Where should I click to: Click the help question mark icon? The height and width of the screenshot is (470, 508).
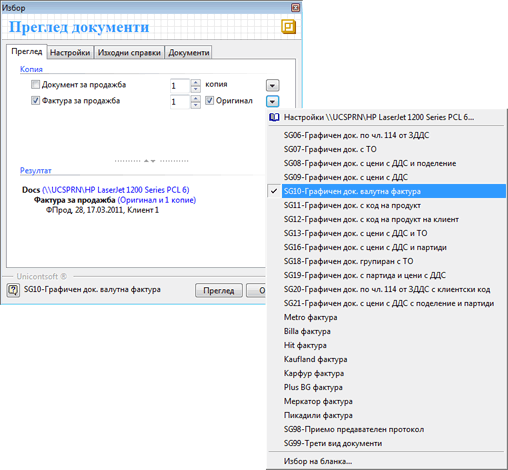13,290
